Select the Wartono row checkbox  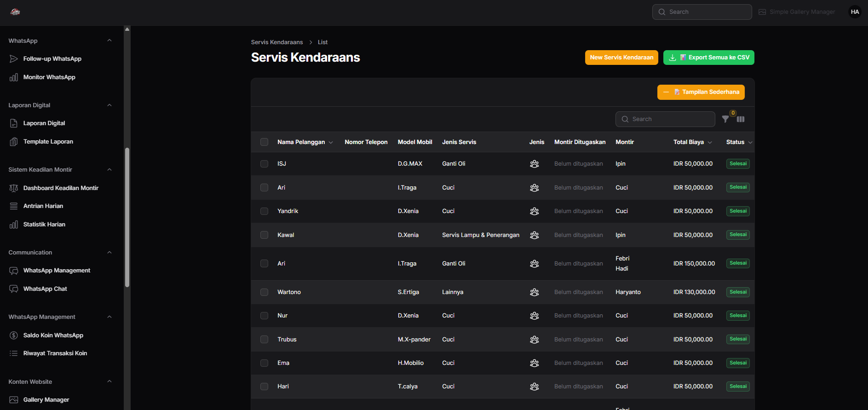click(264, 292)
